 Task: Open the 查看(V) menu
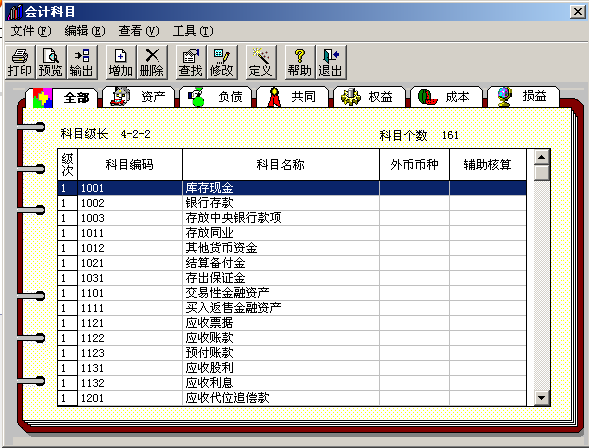tap(139, 31)
